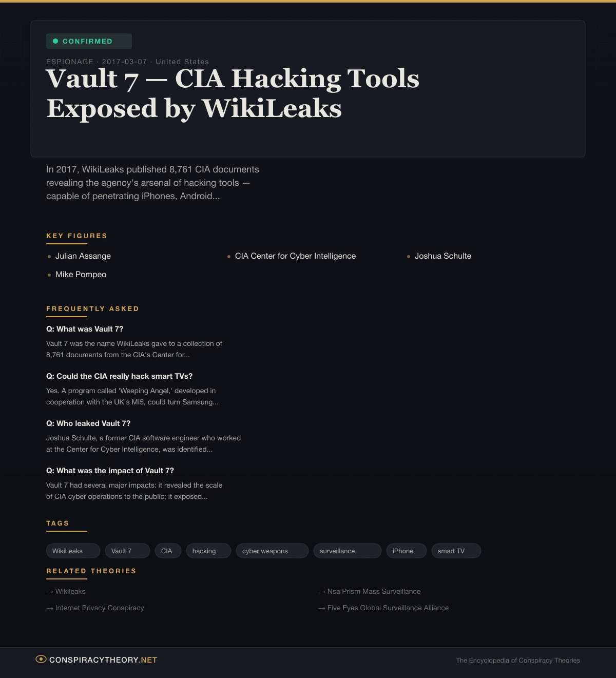616x678 pixels.
Task: Click the eye logo icon in footer
Action: (41, 659)
